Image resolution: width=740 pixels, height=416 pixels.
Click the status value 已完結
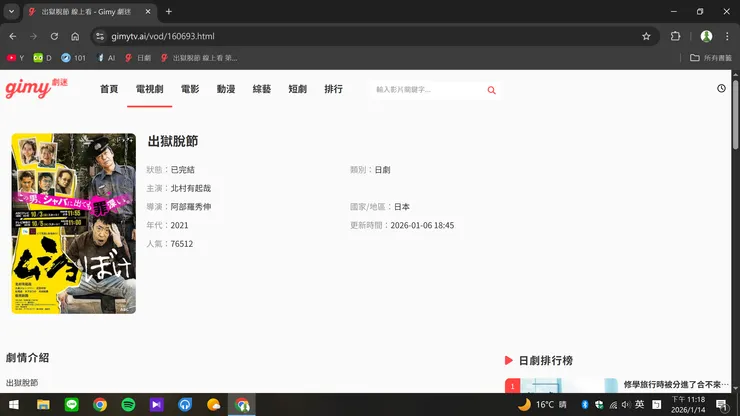click(183, 170)
